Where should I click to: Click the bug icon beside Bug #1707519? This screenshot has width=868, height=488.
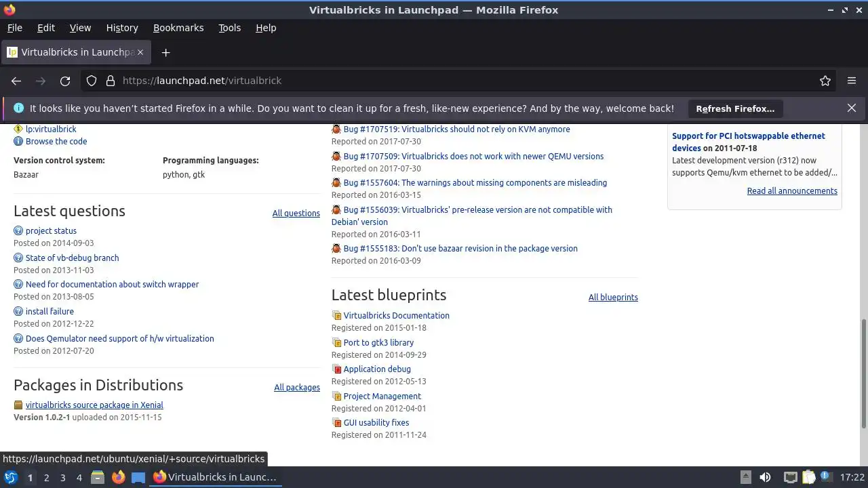336,129
